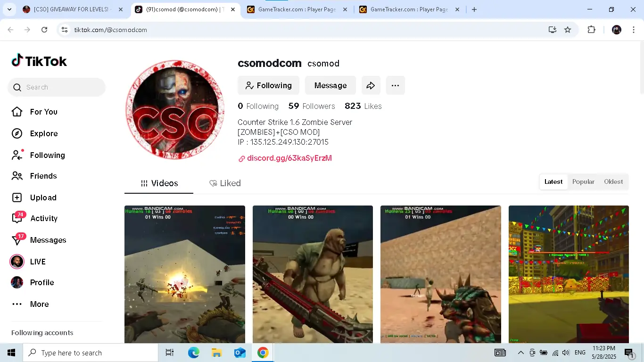Open Task View on the taskbar
The image size is (644, 362).
point(170,353)
